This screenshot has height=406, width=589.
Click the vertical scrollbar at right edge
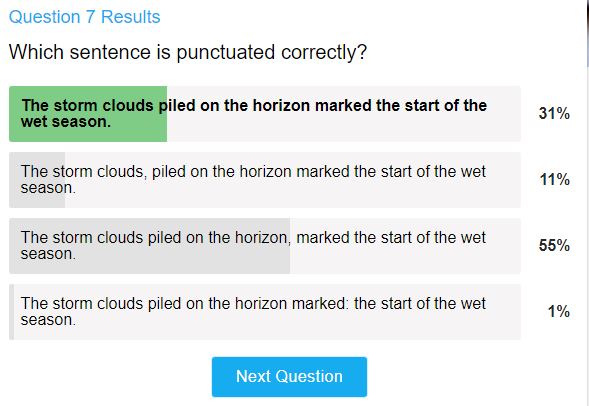click(586, 203)
